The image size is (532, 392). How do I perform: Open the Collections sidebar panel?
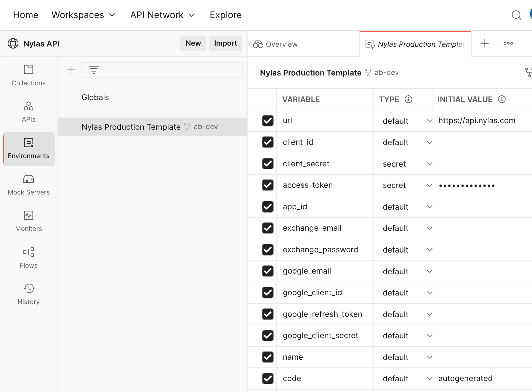coord(28,75)
